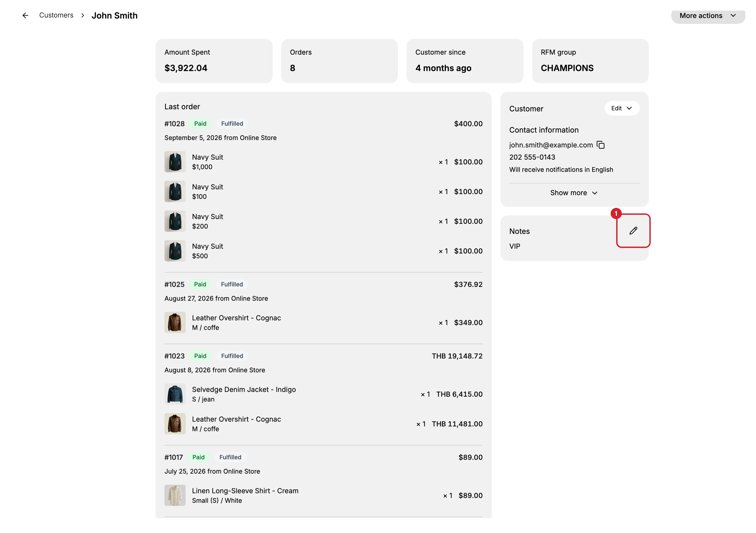Open order #1023
The width and height of the screenshot is (756, 533).
tap(175, 356)
